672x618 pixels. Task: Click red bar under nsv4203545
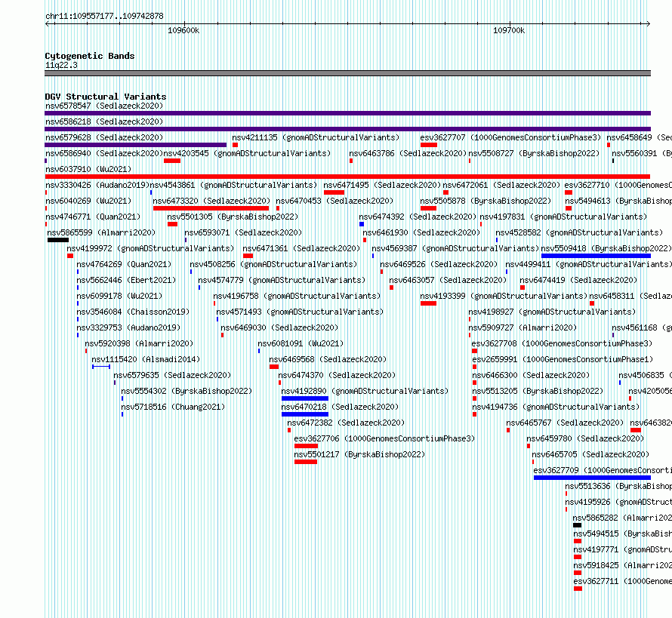coord(172,161)
